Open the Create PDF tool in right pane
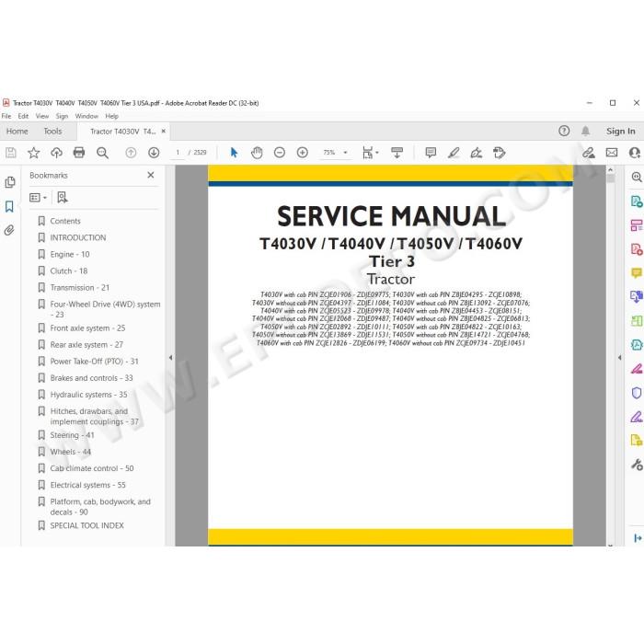This screenshot has width=644, height=644. (637, 249)
